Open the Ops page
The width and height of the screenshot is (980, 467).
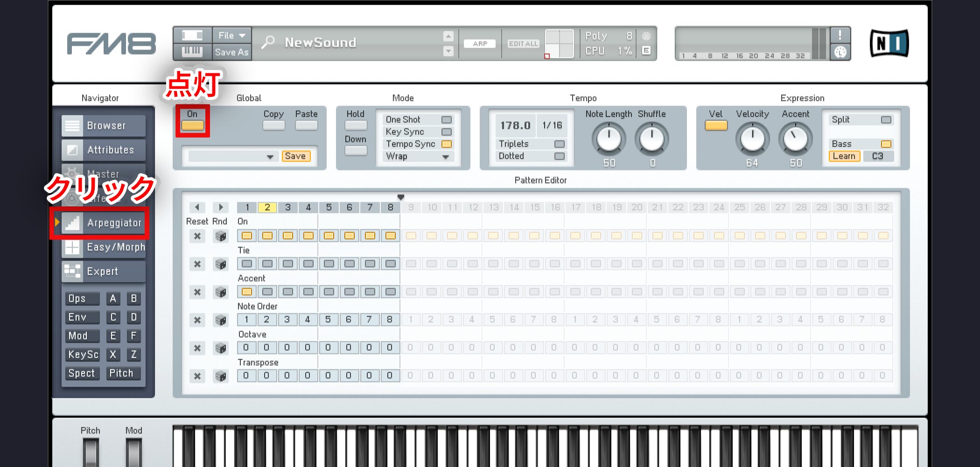[x=83, y=298]
